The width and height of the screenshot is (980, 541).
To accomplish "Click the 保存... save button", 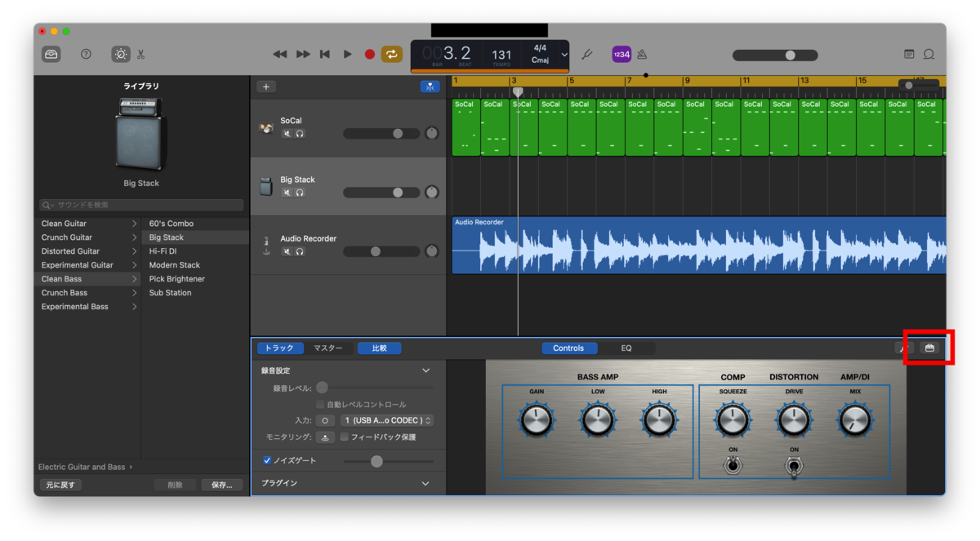I will pos(222,485).
